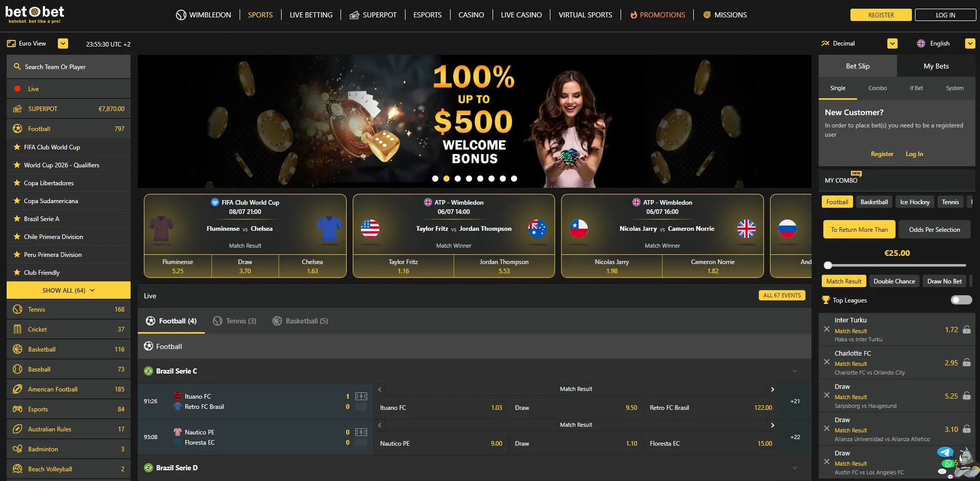
Task: Remove Inter Turku selection with X icon
Action: point(826,329)
